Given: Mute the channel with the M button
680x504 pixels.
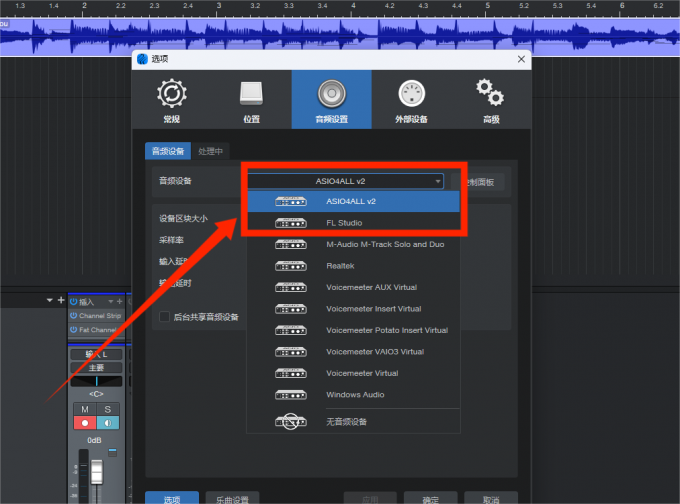Looking at the screenshot, I should click(84, 409).
